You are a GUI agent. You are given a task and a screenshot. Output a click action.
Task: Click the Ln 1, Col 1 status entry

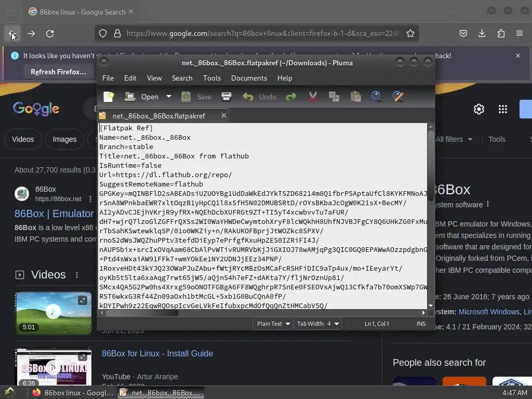(x=377, y=324)
